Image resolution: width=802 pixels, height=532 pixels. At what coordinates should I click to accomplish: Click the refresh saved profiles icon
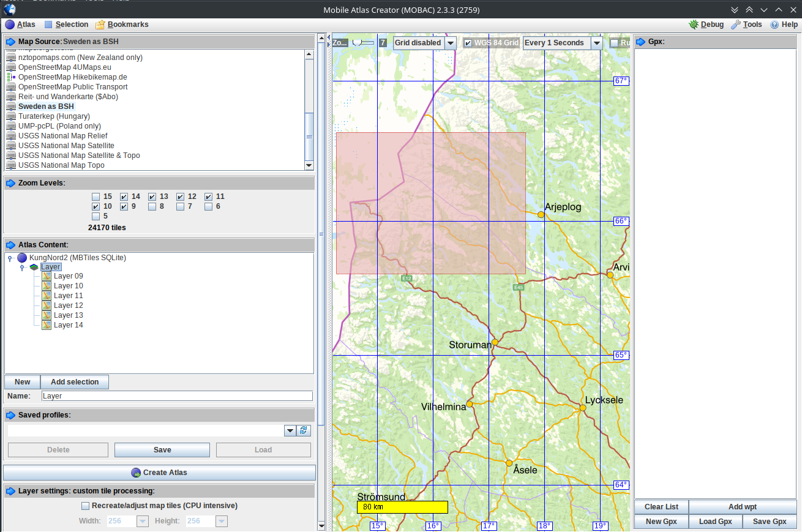pos(304,431)
